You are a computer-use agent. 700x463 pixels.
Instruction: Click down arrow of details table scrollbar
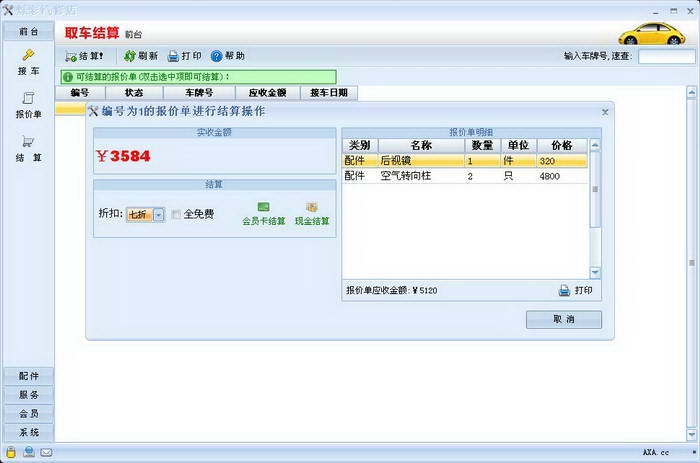point(595,272)
